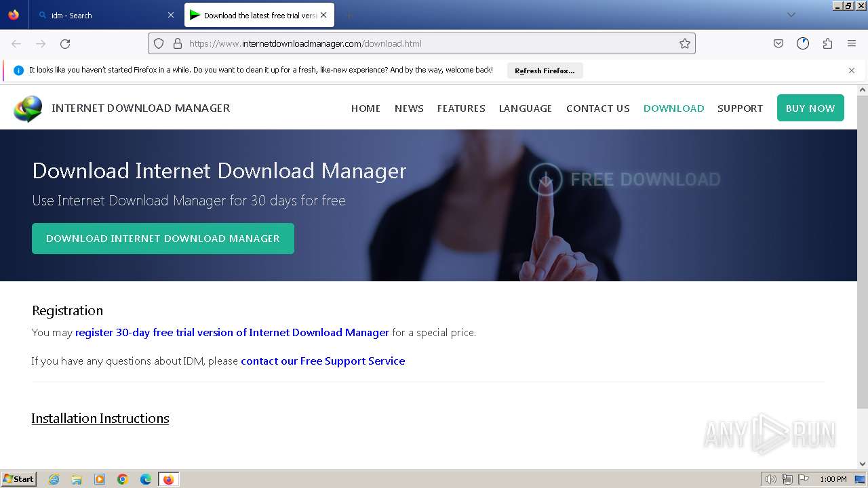
Task: Click the Firefox taskbar button
Action: 169,479
